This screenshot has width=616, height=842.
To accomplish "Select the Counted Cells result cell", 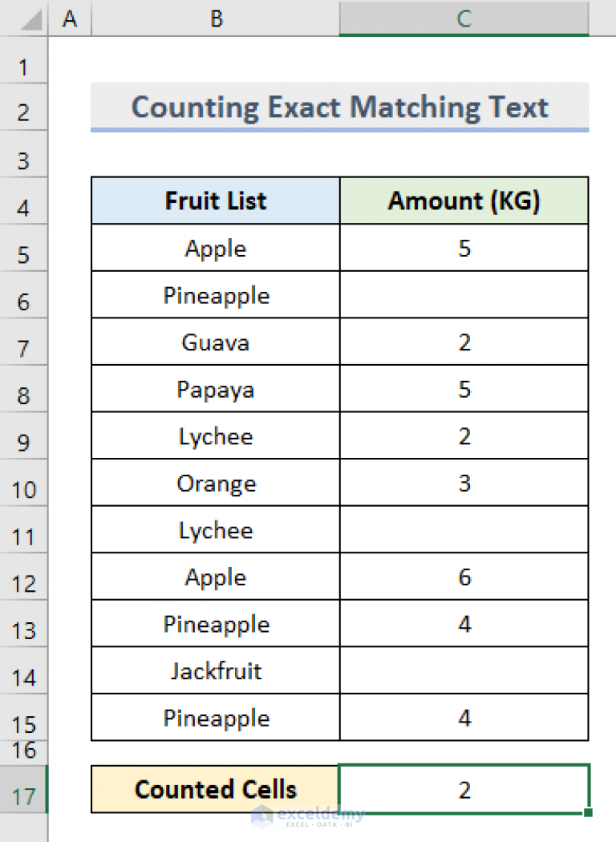I will (x=464, y=790).
